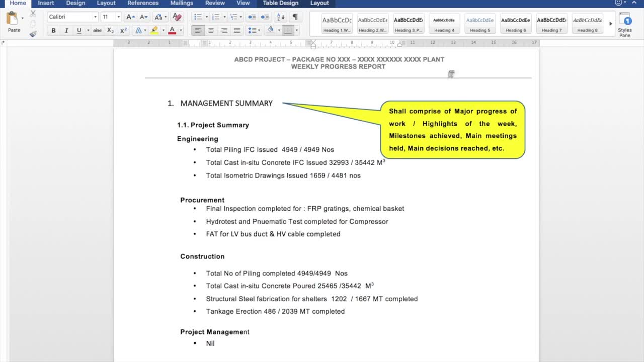This screenshot has height=362, width=644.
Task: Open bullet list style dropdown arrow
Action: pos(206,17)
